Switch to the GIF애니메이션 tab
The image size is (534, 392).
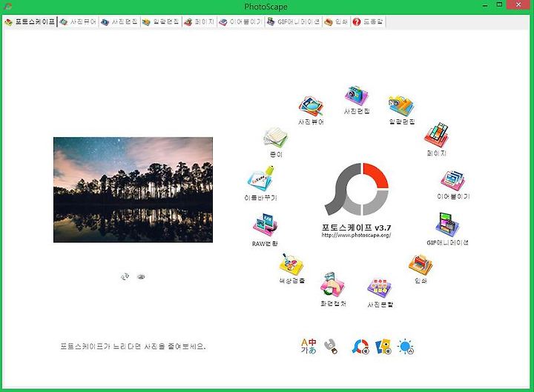(x=294, y=21)
